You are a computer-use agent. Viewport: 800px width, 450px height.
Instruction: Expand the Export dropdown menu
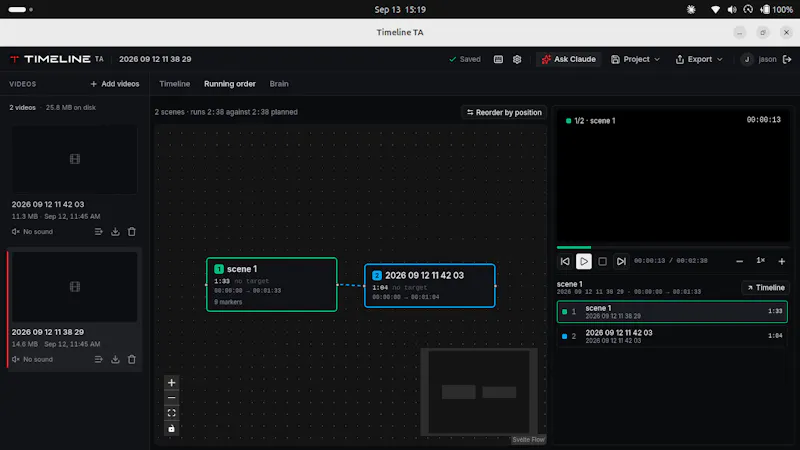pos(698,59)
